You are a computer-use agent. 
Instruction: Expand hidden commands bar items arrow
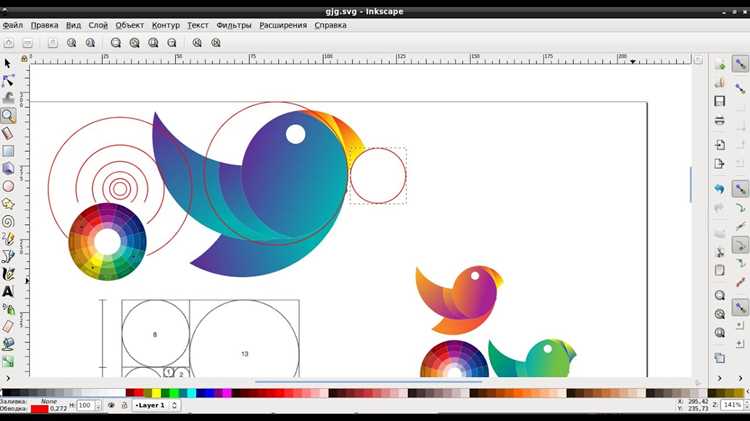point(719,378)
